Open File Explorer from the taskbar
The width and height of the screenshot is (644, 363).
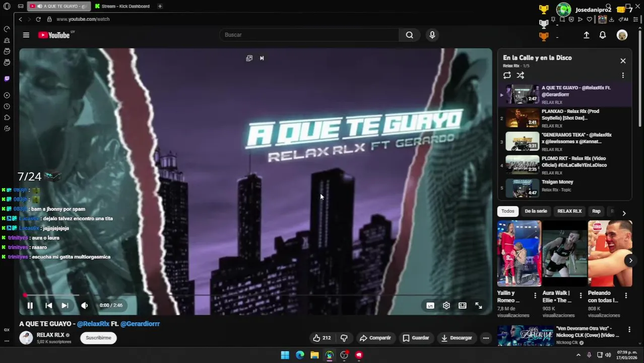tap(314, 355)
